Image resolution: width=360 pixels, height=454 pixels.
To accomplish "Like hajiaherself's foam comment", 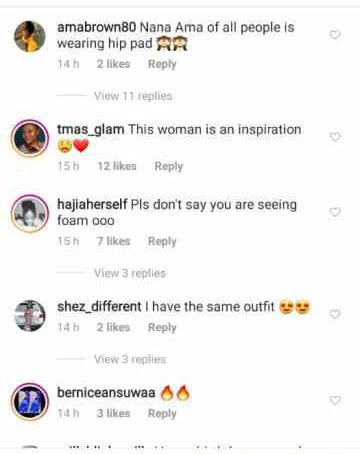I will [x=335, y=212].
